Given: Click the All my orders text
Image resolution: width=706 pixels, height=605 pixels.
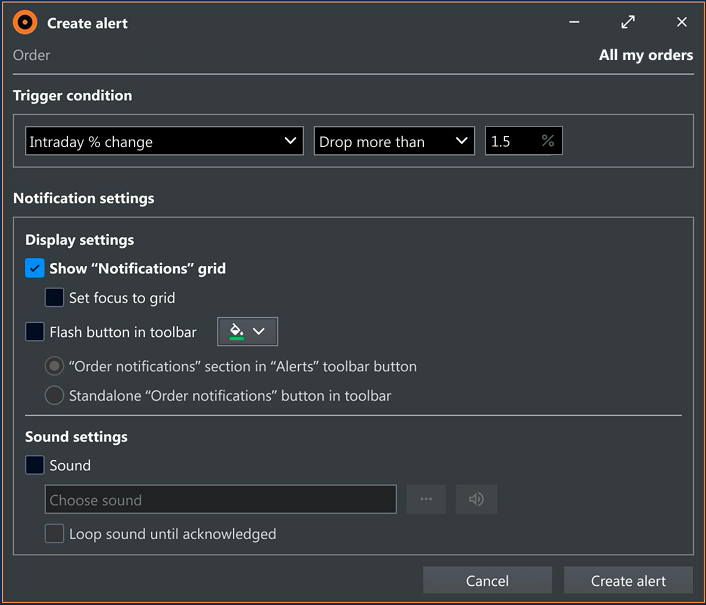Looking at the screenshot, I should tap(646, 55).
